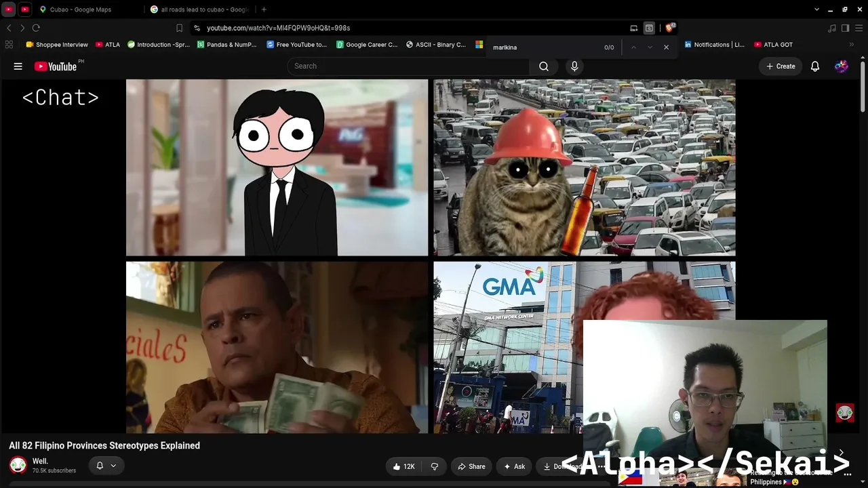Open the YouTube guide hamburger menu
The width and height of the screenshot is (868, 488).
click(18, 66)
